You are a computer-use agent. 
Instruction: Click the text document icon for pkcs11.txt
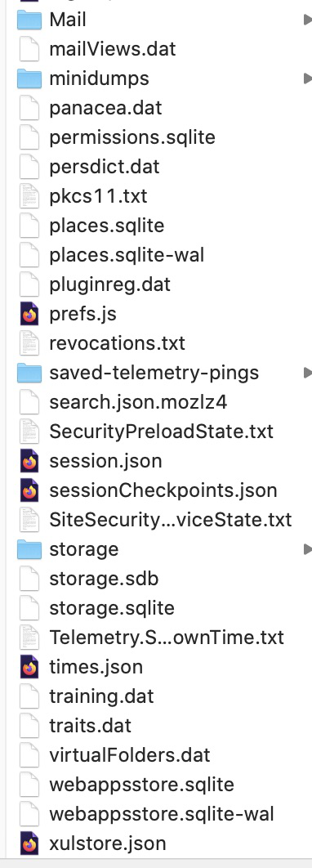(29, 196)
